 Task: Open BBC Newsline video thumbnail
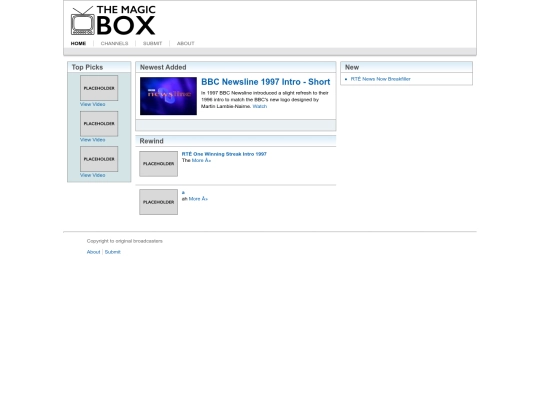pos(168,96)
